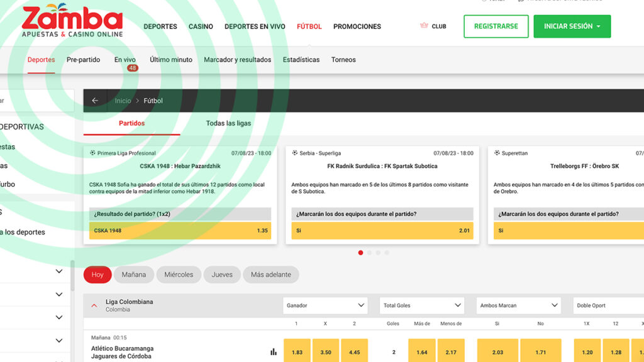
Task: Open PROMOCIONES main menu
Action: (357, 26)
